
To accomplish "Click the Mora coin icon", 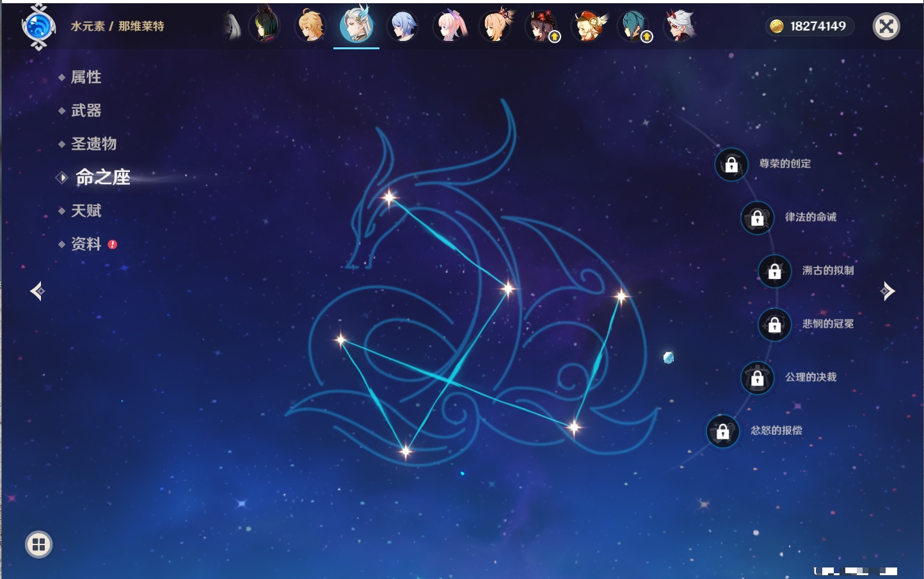I will point(776,26).
